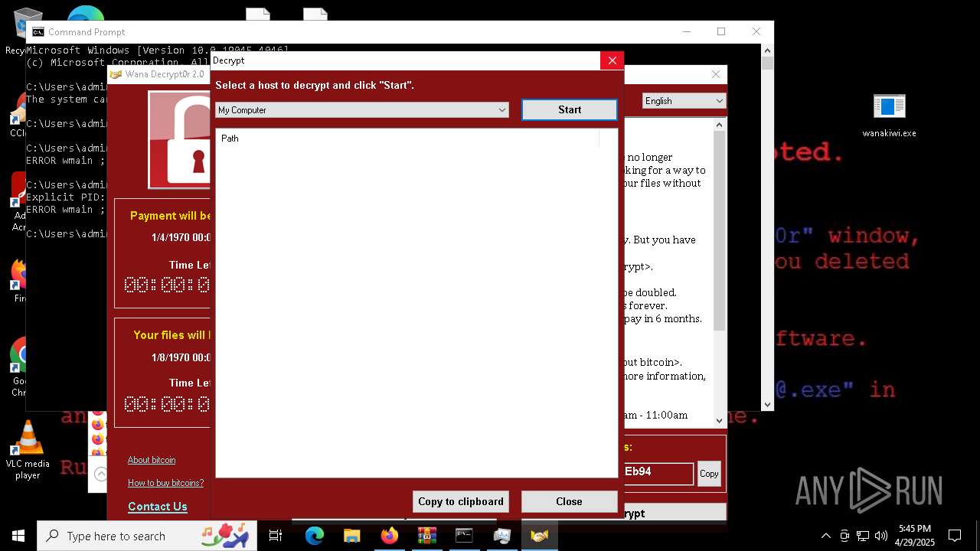Click Wana Decrypt0r message scrollbar up arrow

coord(719,125)
